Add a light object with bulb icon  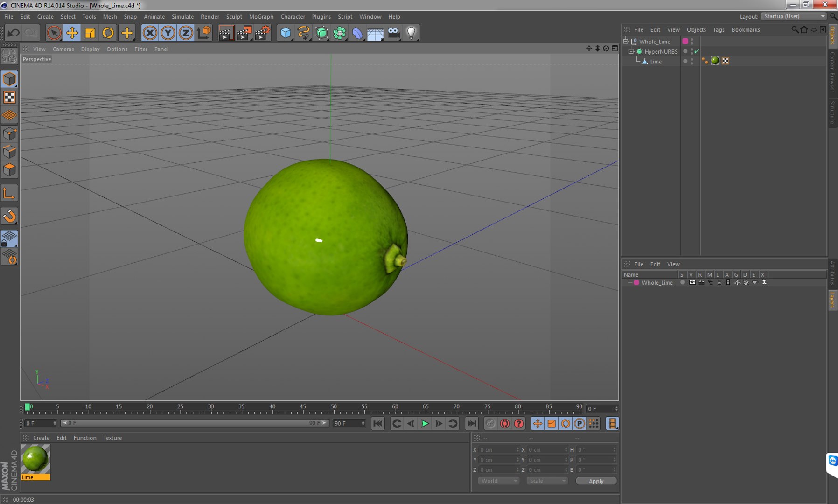point(411,33)
